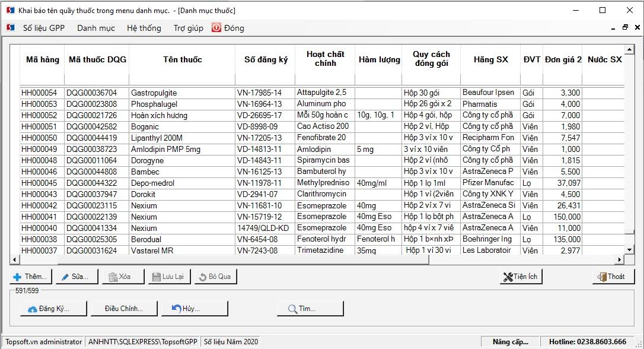Click the Quy cách đóng gói column header

431,59
